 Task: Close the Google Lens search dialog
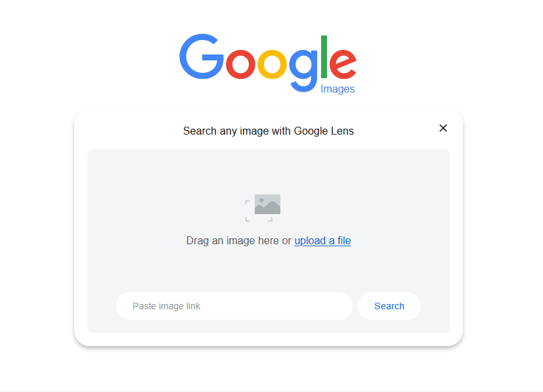443,128
